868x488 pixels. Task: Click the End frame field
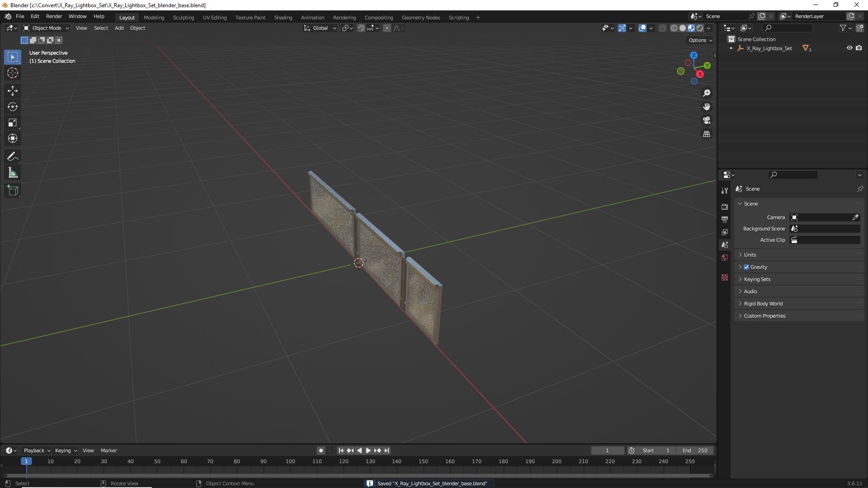(695, 450)
